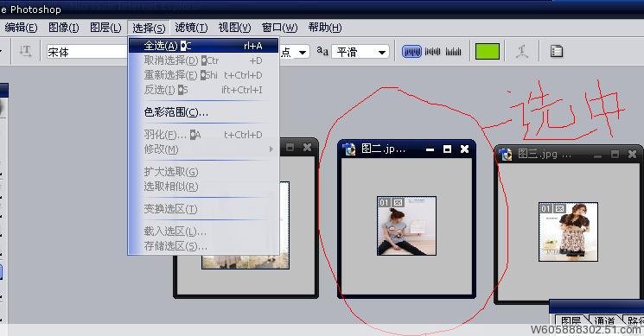Toggle the text orientation icon

[25, 51]
